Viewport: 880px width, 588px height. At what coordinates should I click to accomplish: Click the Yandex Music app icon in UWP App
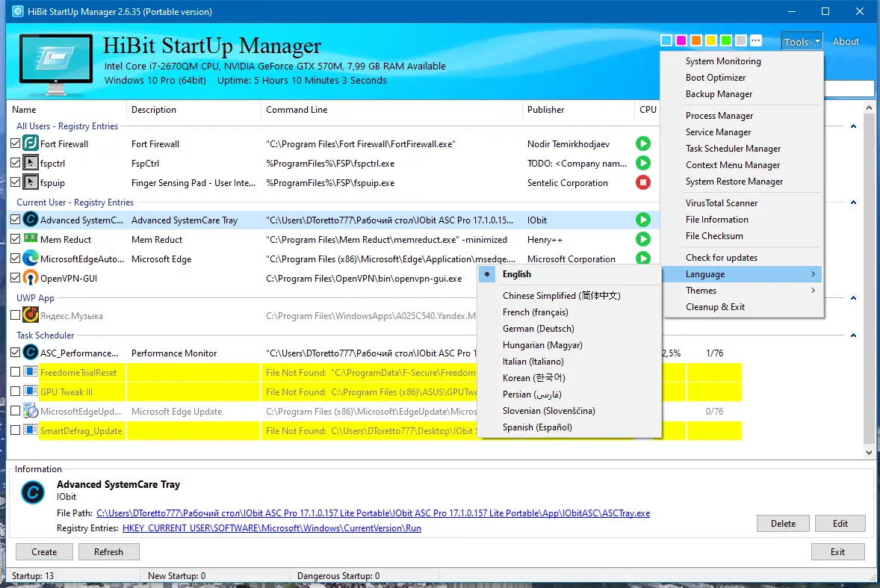[x=31, y=315]
